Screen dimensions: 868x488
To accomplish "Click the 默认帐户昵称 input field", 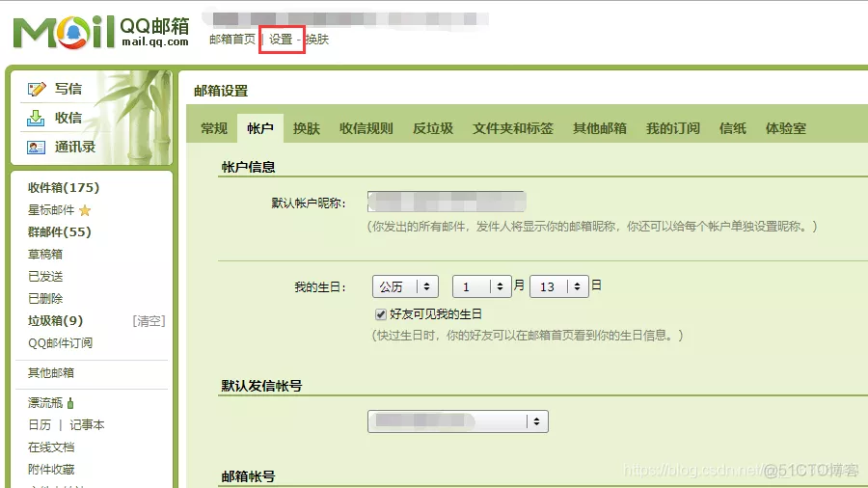I will 447,202.
